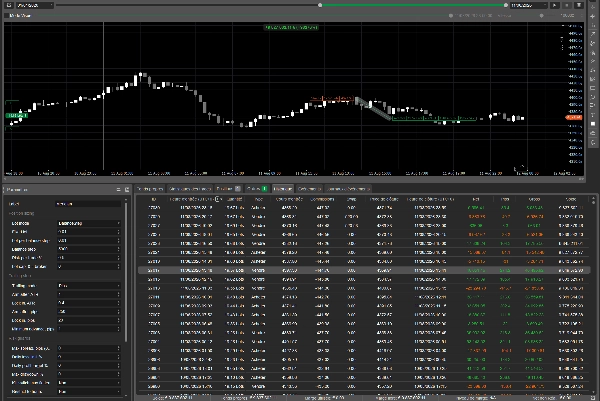
Task: Click the start handle of the green backtest range slider
Action: coord(320,5)
